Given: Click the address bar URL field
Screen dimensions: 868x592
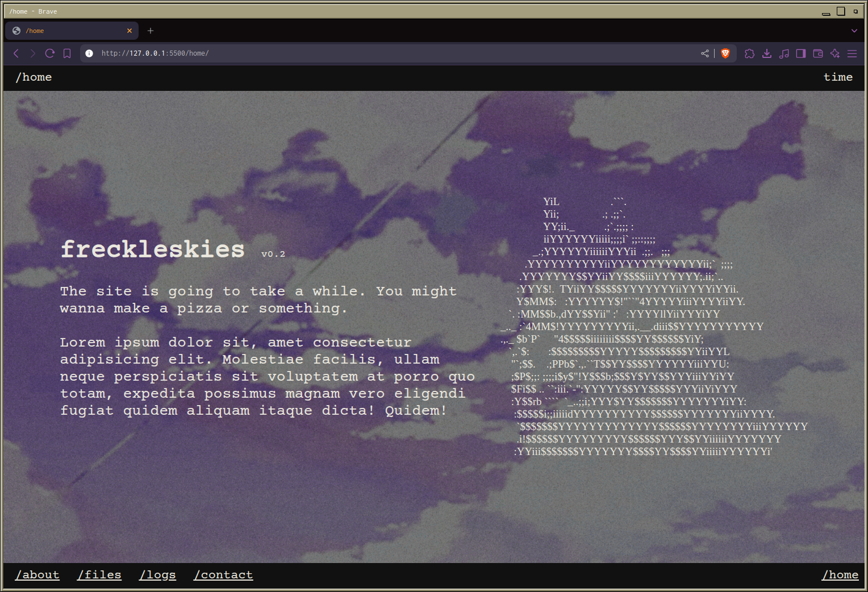Looking at the screenshot, I should (341, 53).
